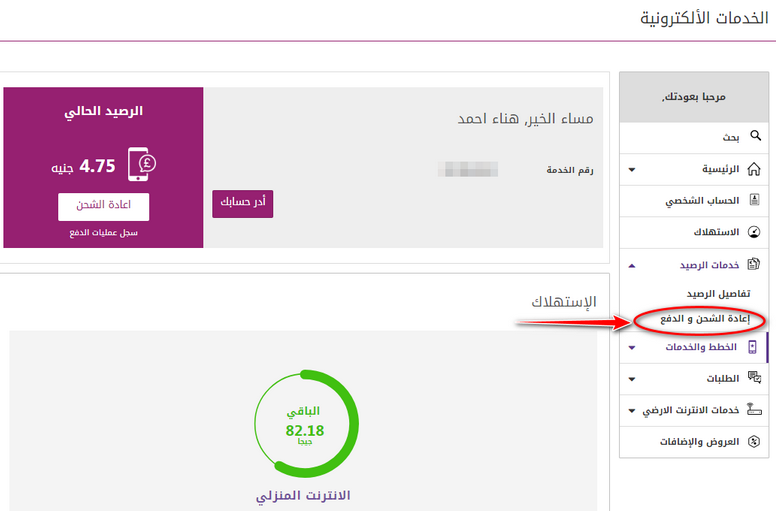Click the router icon for خدمات الانترنت الارضي
The image size is (776, 511).
pyautogui.click(x=754, y=409)
